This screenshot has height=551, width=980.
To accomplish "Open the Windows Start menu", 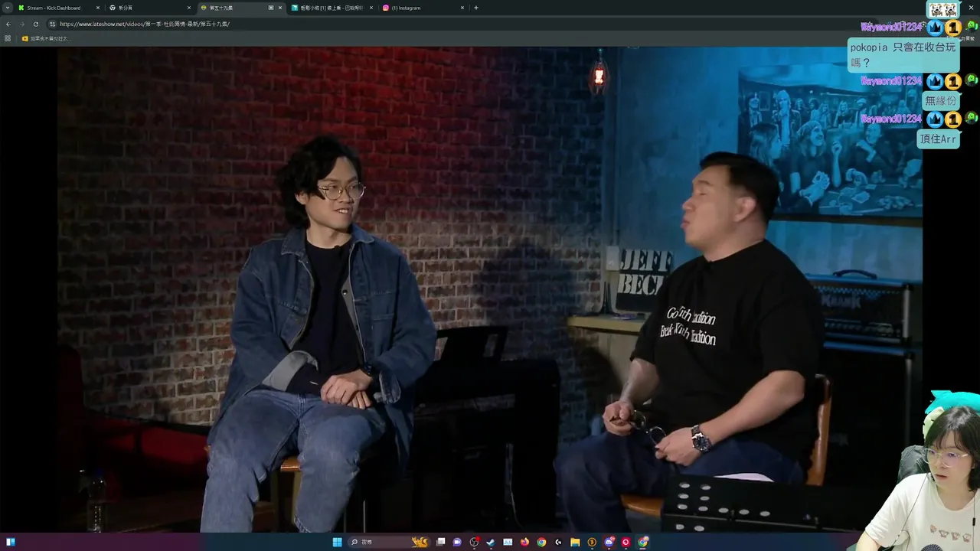I will click(x=338, y=542).
